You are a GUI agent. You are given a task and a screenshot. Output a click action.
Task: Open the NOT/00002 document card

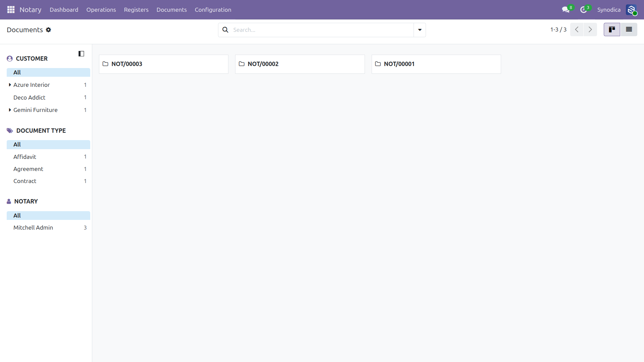[x=300, y=64]
